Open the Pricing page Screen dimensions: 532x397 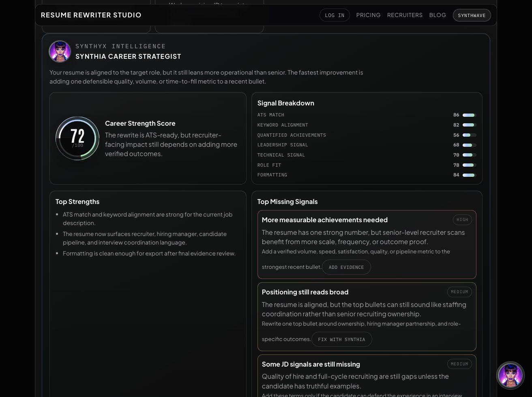click(368, 15)
